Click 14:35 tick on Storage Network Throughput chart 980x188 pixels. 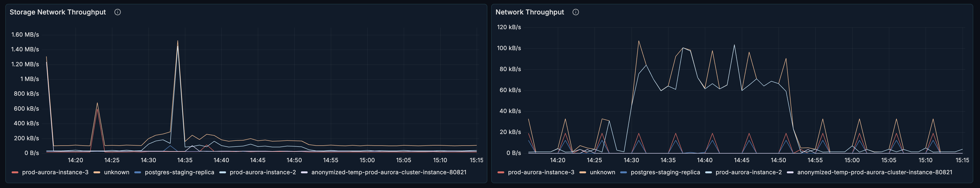(x=185, y=160)
